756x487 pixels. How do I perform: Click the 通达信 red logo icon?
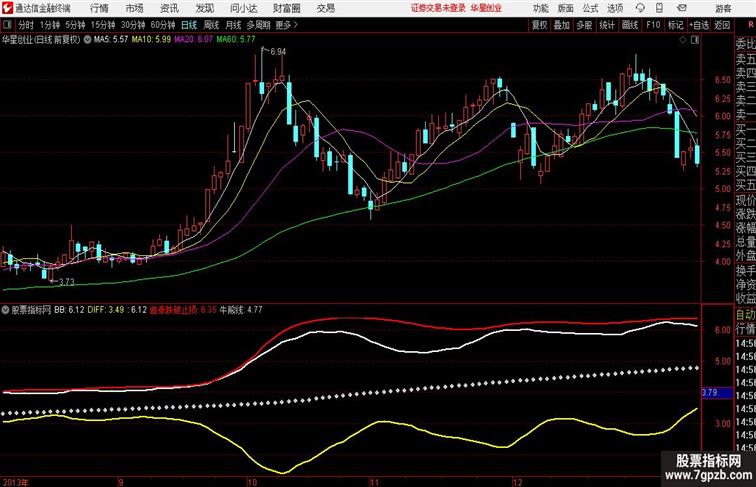pyautogui.click(x=7, y=8)
